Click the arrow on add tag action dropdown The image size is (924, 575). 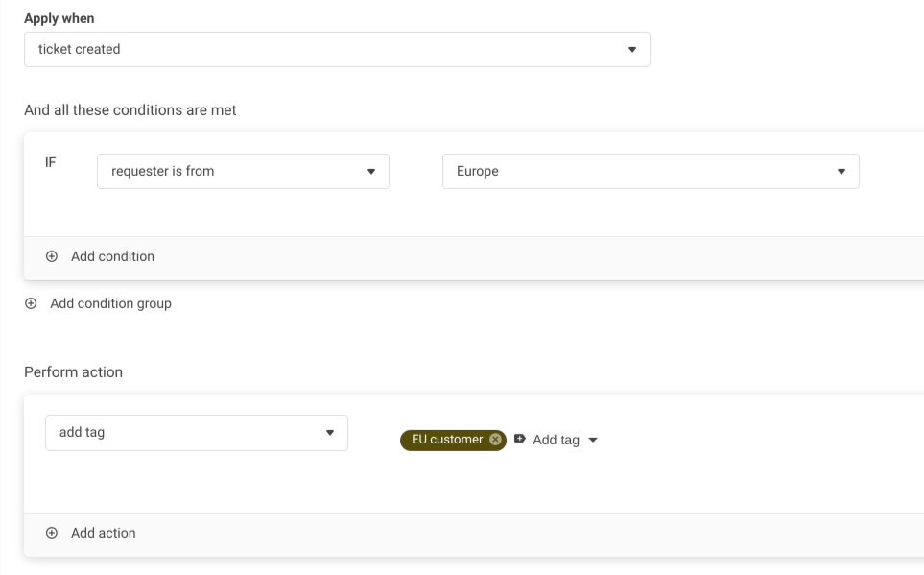[330, 433]
